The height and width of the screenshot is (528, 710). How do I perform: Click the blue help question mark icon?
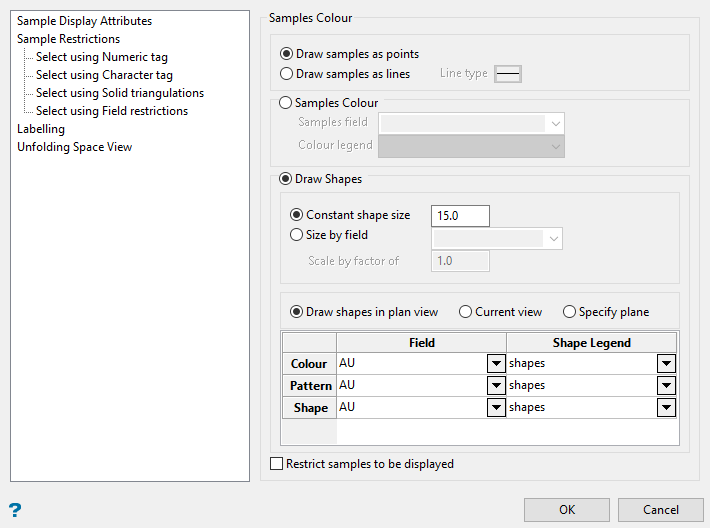coord(15,510)
